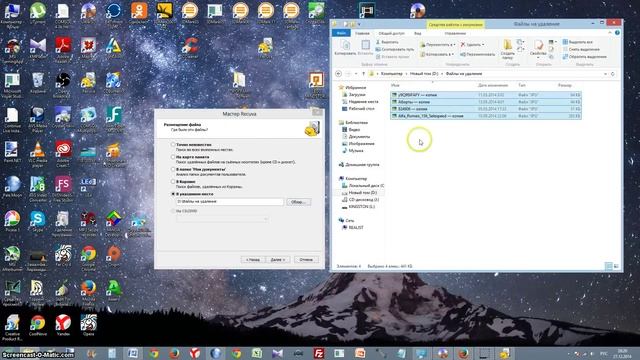Select 'В Корзине' radio option
This screenshot has width=640, height=360.
click(x=173, y=182)
